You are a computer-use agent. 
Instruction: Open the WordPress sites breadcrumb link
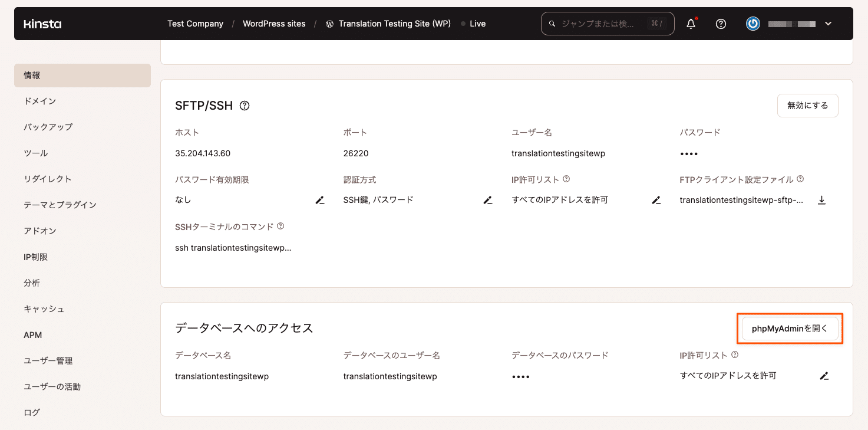click(273, 24)
